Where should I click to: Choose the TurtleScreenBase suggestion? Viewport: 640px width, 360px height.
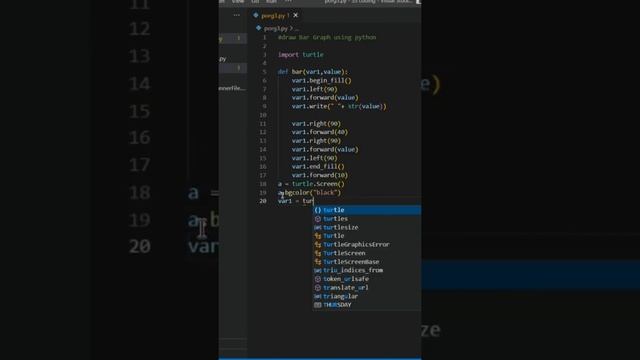tap(367, 262)
